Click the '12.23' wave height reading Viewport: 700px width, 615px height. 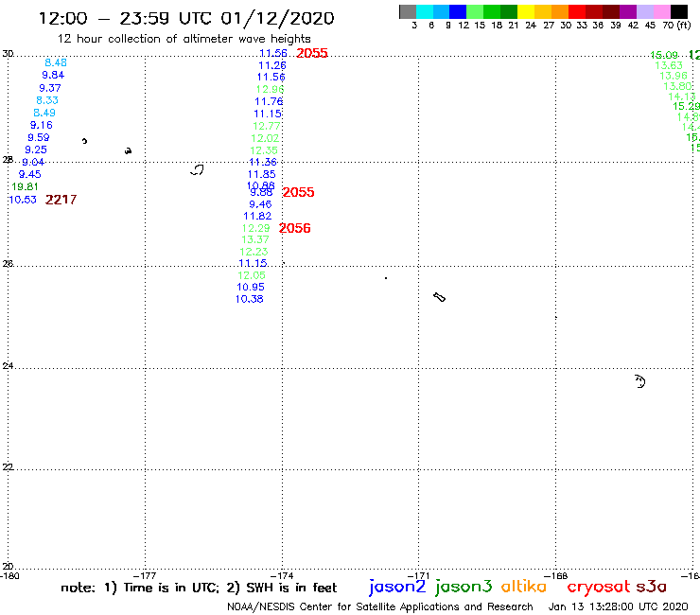(x=254, y=252)
